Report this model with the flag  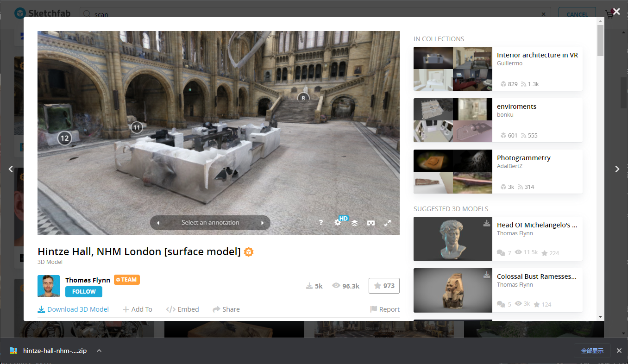pos(385,309)
